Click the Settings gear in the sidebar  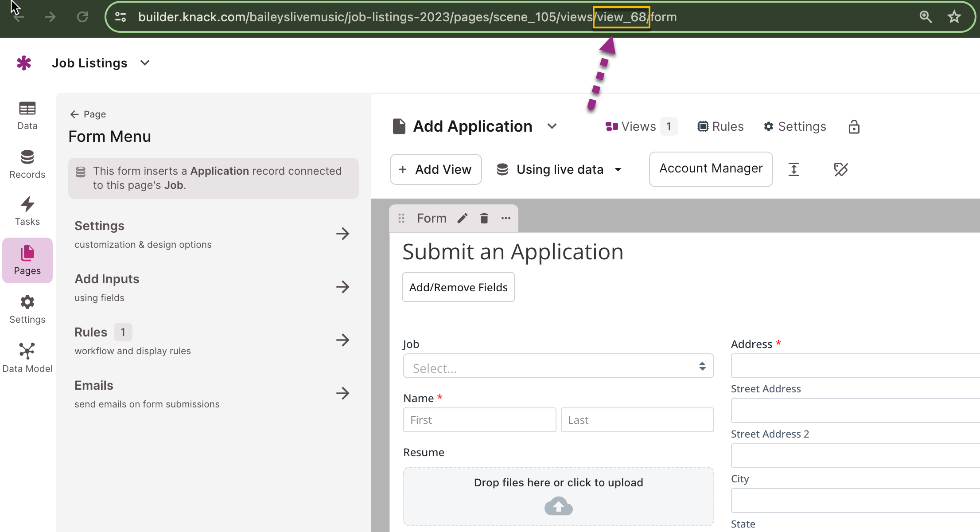click(27, 308)
